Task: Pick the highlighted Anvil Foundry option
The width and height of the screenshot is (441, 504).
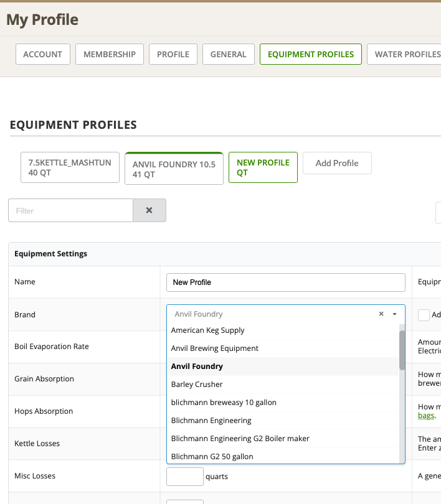Action: coord(283,366)
